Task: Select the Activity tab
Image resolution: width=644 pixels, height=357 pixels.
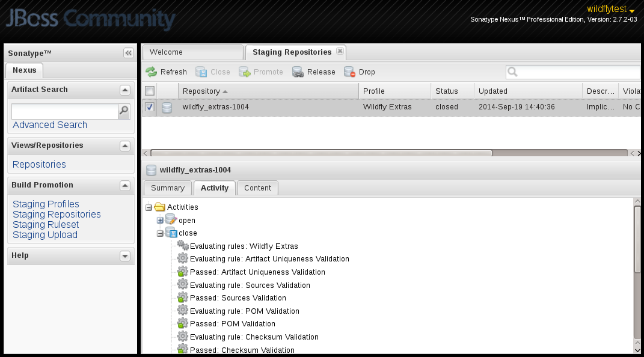Action: click(215, 188)
